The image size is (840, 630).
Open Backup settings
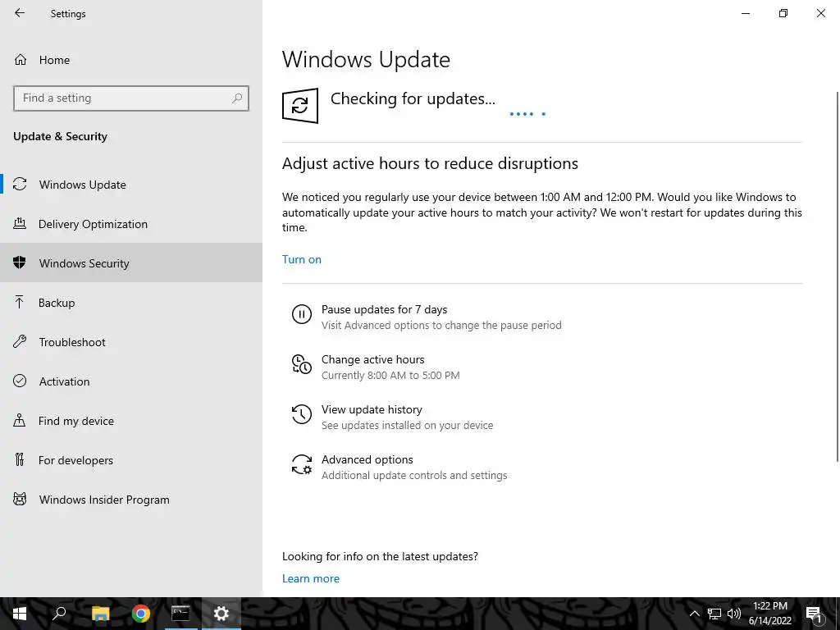131,303
